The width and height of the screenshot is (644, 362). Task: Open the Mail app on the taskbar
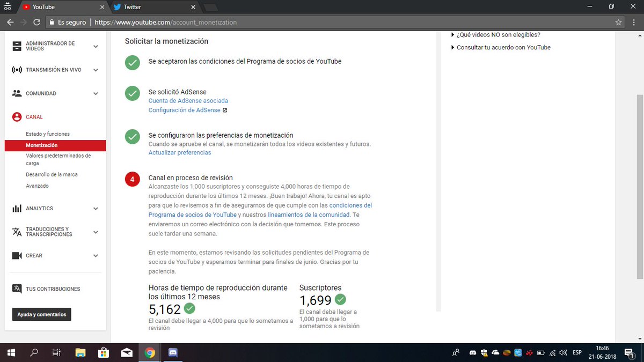[127, 353]
